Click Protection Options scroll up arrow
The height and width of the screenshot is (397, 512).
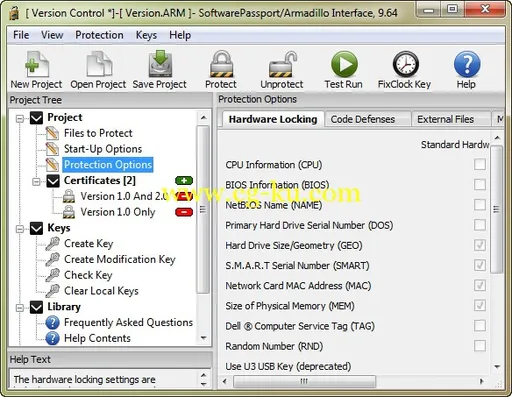point(497,138)
